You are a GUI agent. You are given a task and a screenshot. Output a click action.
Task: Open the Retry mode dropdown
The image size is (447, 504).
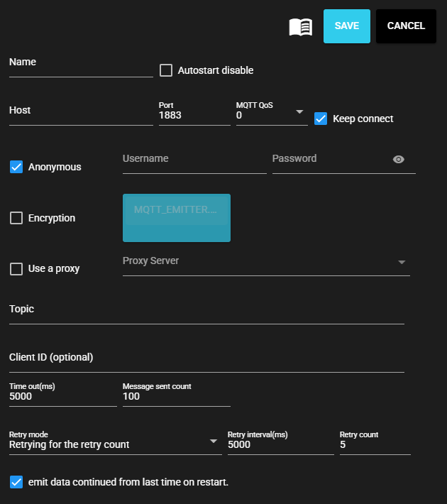click(115, 444)
